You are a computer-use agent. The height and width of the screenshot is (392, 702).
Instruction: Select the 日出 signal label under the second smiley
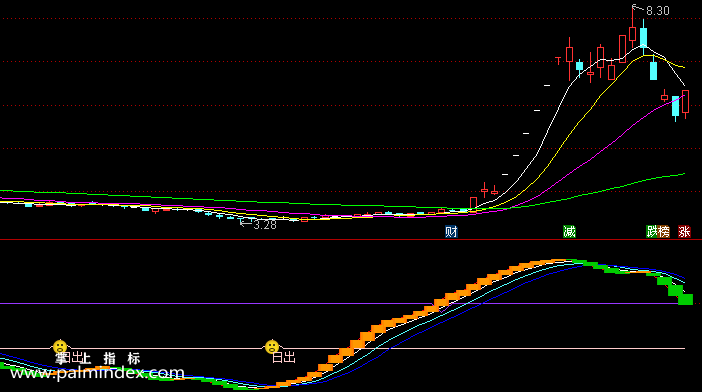point(283,358)
